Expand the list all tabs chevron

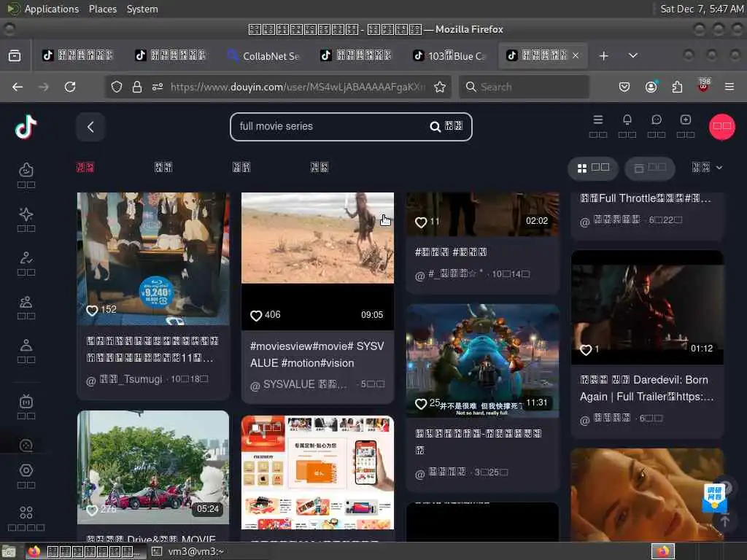click(x=632, y=55)
